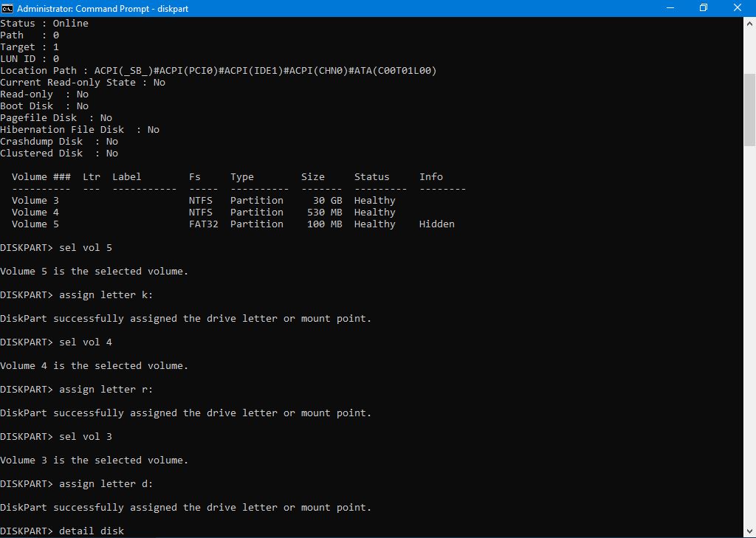Image resolution: width=756 pixels, height=538 pixels.
Task: Click the title bar text 'Administrator: Command Prompt - diskpart'
Action: [x=103, y=8]
